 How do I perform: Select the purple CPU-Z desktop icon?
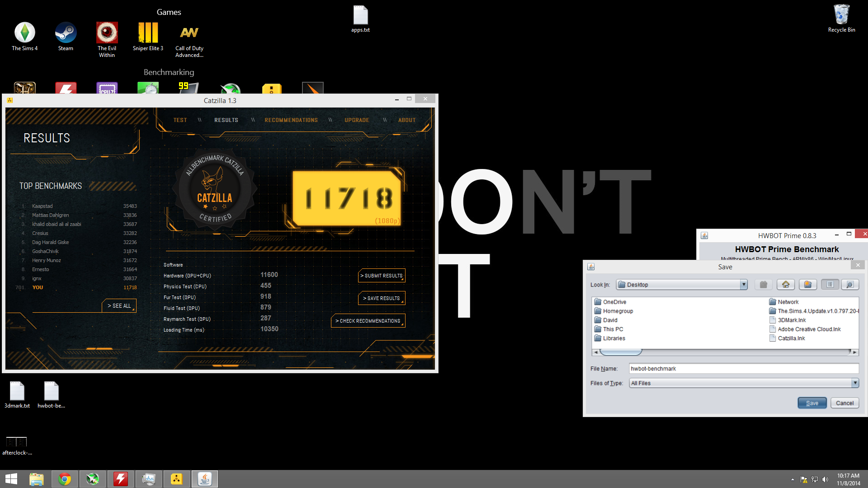[x=107, y=88]
